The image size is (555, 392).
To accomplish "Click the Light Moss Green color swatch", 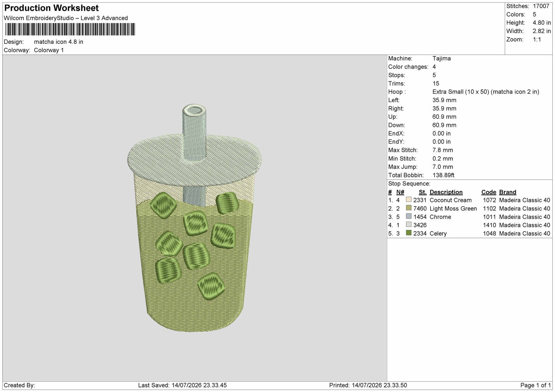I will pos(409,208).
